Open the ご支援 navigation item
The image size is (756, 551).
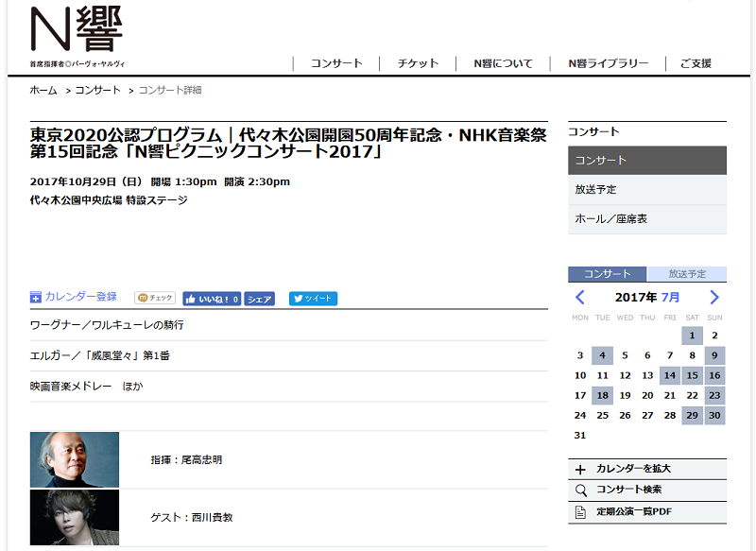[x=696, y=63]
